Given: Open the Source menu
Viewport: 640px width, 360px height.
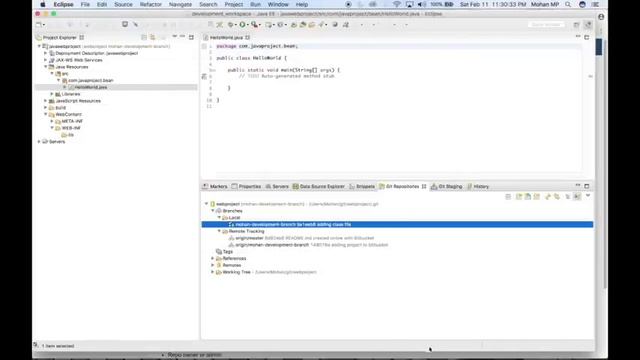Looking at the screenshot, I should pyautogui.click(x=123, y=4).
